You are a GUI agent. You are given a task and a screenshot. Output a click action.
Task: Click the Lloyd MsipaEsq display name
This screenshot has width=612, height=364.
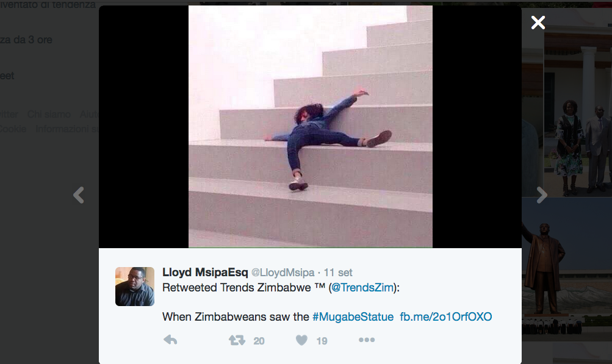(205, 272)
